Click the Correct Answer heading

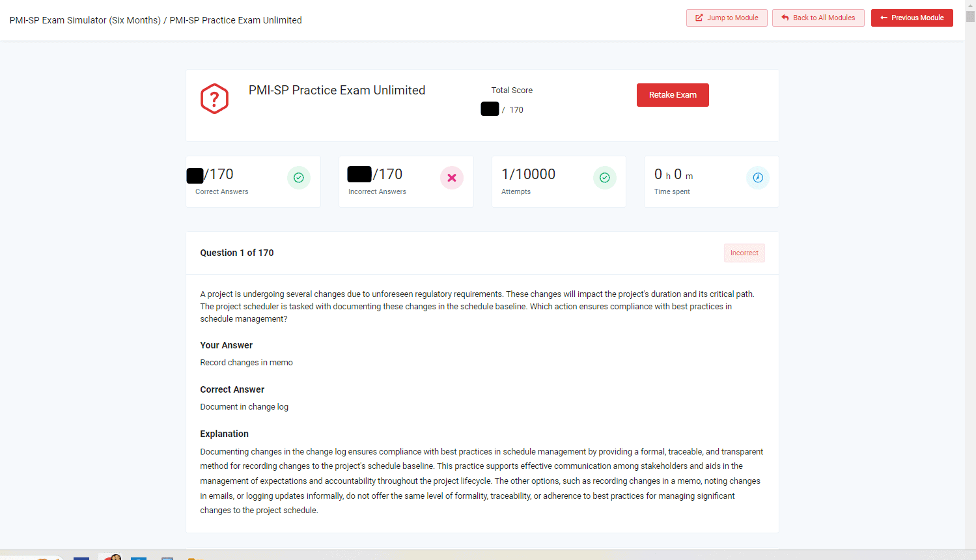point(232,390)
